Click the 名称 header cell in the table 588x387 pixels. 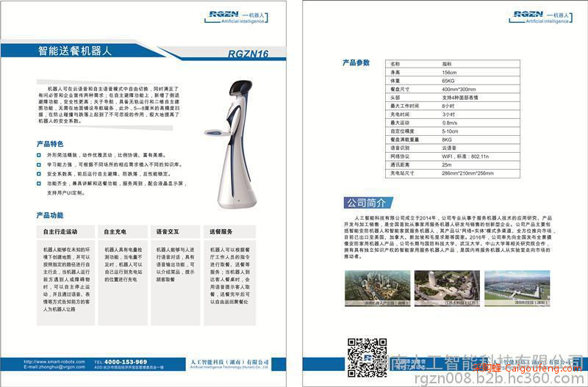coord(395,64)
